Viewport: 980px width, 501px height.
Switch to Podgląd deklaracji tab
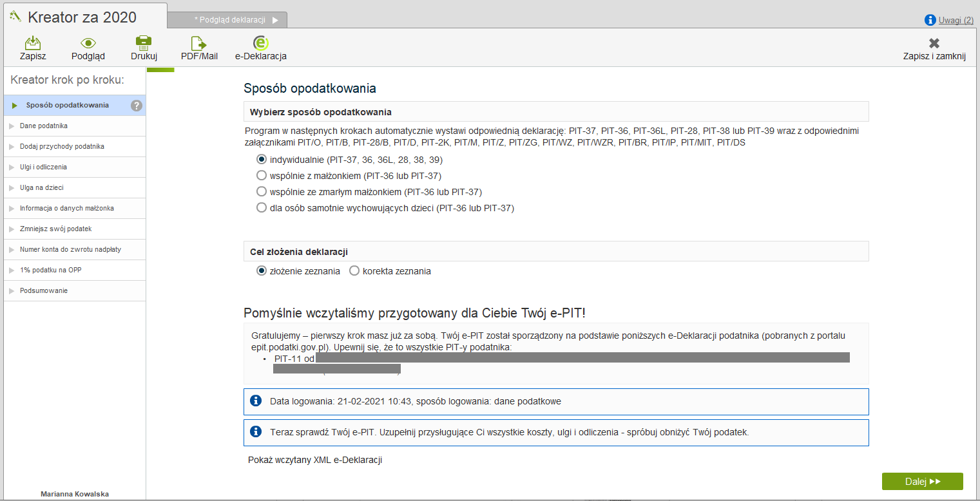(x=230, y=20)
